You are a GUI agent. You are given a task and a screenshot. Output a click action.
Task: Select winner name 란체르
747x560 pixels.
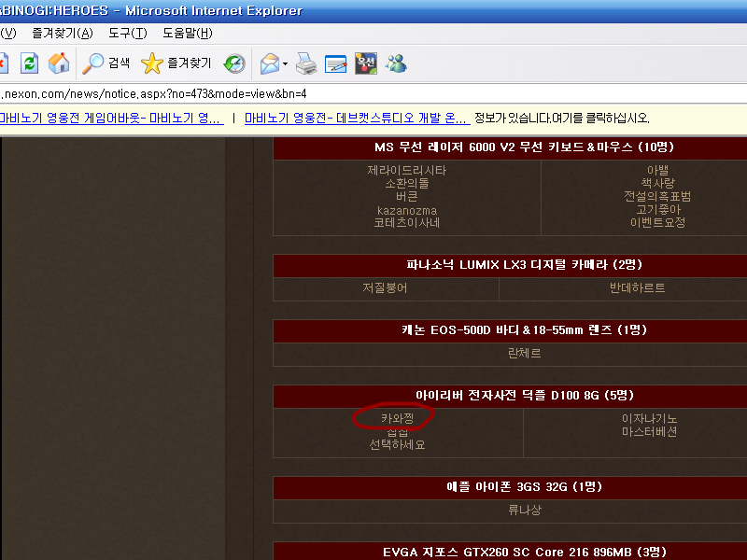[524, 354]
